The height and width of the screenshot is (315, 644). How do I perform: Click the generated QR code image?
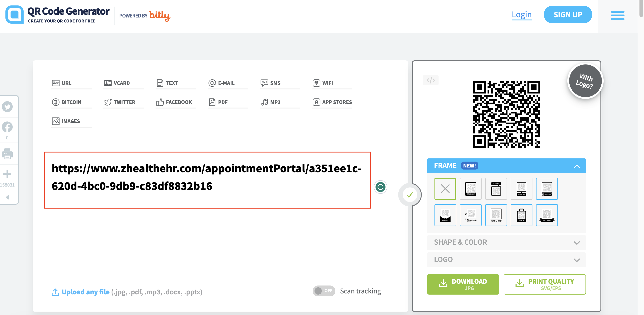click(507, 114)
